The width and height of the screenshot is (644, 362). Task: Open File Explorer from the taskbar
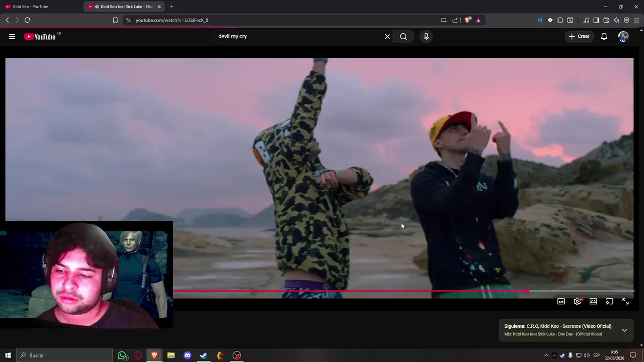[171, 355]
